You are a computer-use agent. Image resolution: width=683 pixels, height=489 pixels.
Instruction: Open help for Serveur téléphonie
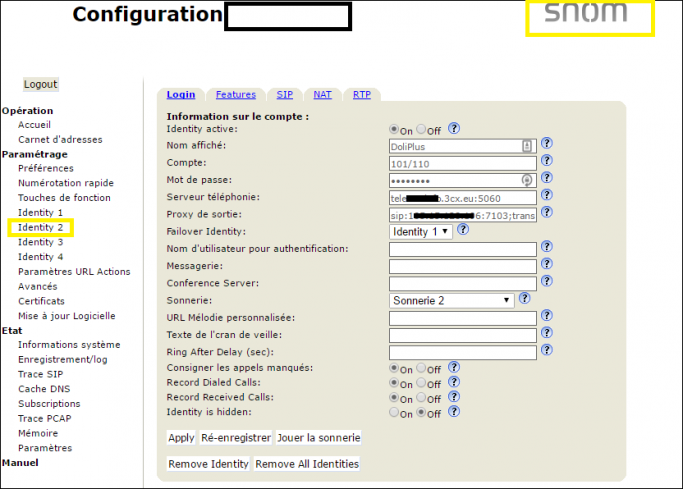point(547,195)
